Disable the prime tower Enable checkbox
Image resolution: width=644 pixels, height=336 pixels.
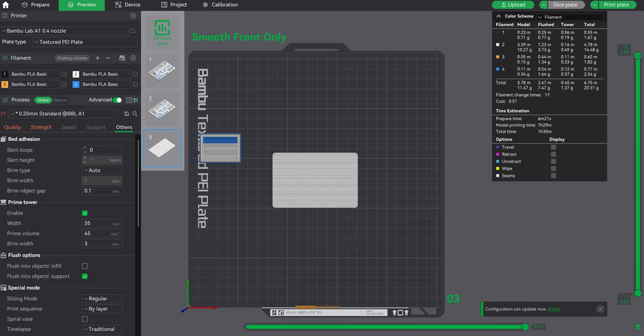(x=85, y=213)
